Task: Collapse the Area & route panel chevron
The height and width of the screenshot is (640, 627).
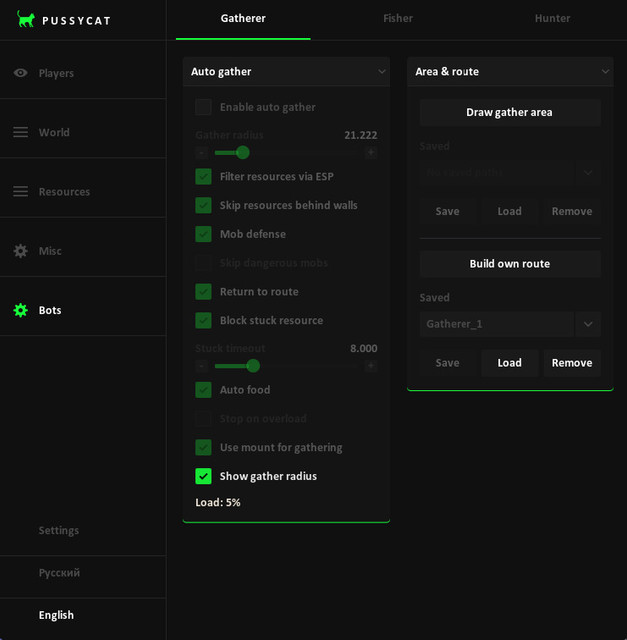Action: pos(605,71)
